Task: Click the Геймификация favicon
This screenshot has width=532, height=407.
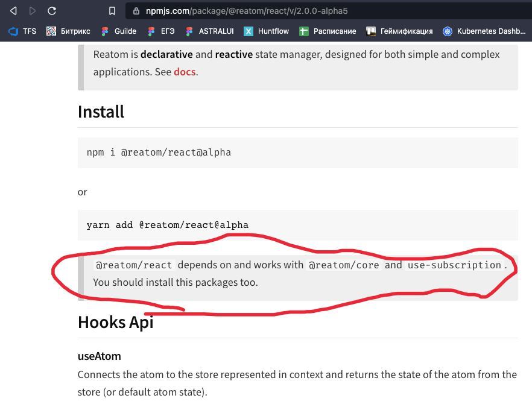Action: (x=371, y=31)
